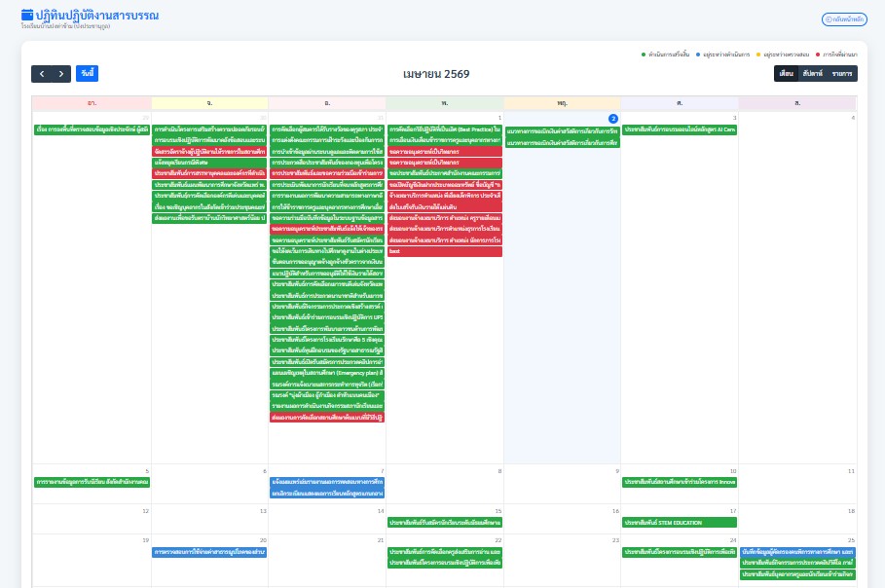Click the Sunday (อา.) column header
This screenshot has height=588, width=885.
point(92,102)
